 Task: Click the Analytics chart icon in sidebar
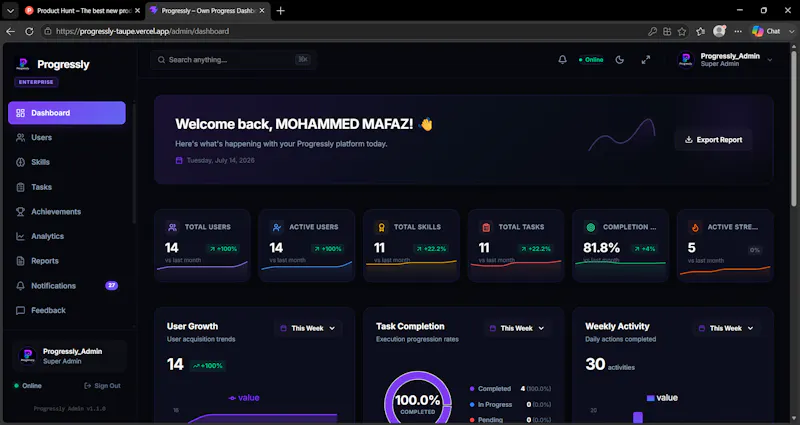pos(20,236)
